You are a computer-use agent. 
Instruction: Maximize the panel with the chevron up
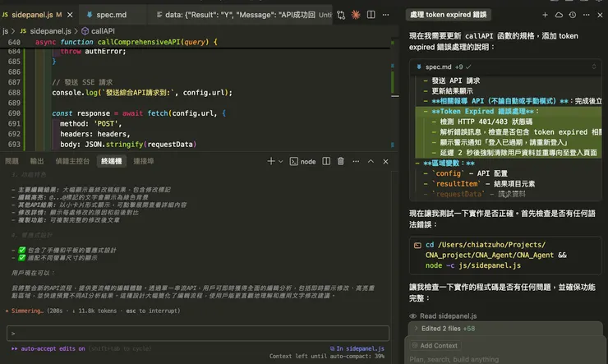371,161
